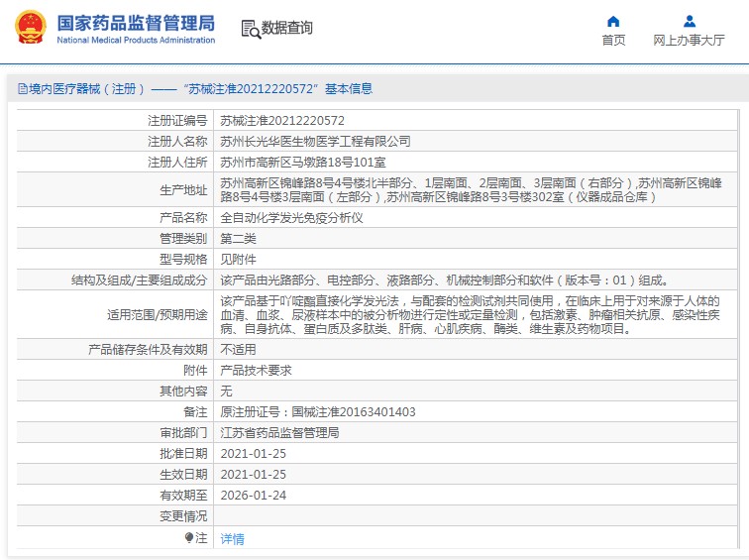Click 生效日期 value 2021-01-25
Screen dimensions: 749x560
(x=254, y=475)
